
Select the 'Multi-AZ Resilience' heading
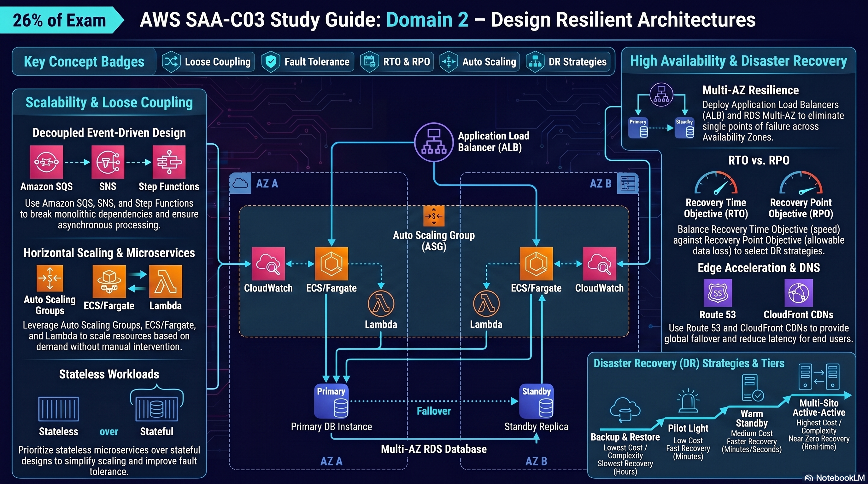click(751, 90)
